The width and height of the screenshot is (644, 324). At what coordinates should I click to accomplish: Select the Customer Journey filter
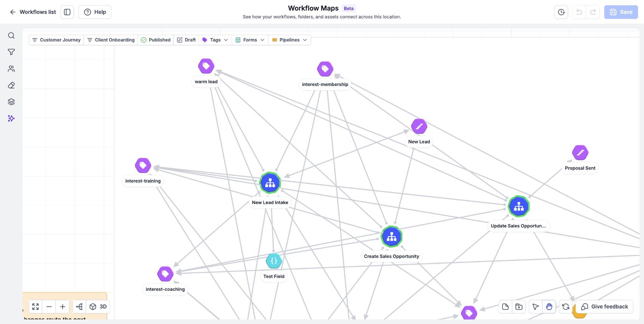[56, 40]
